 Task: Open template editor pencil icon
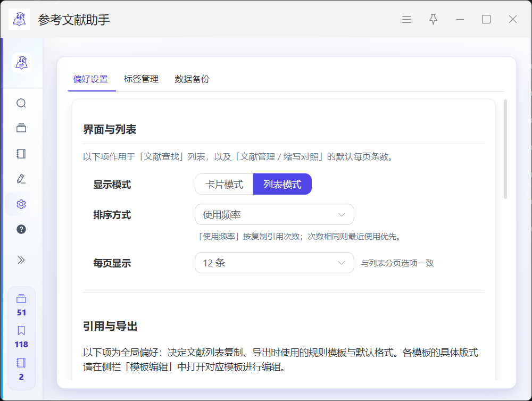pos(21,179)
